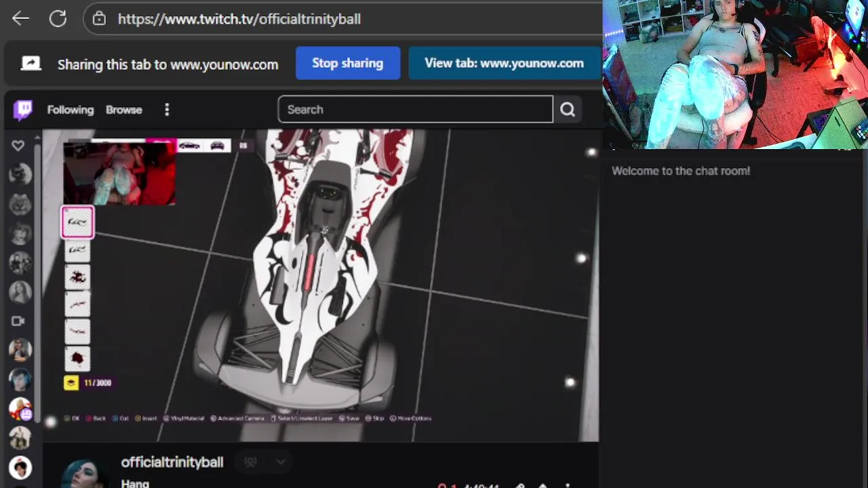Click the younow webcam video feed
The height and width of the screenshot is (488, 868).
coord(735,75)
